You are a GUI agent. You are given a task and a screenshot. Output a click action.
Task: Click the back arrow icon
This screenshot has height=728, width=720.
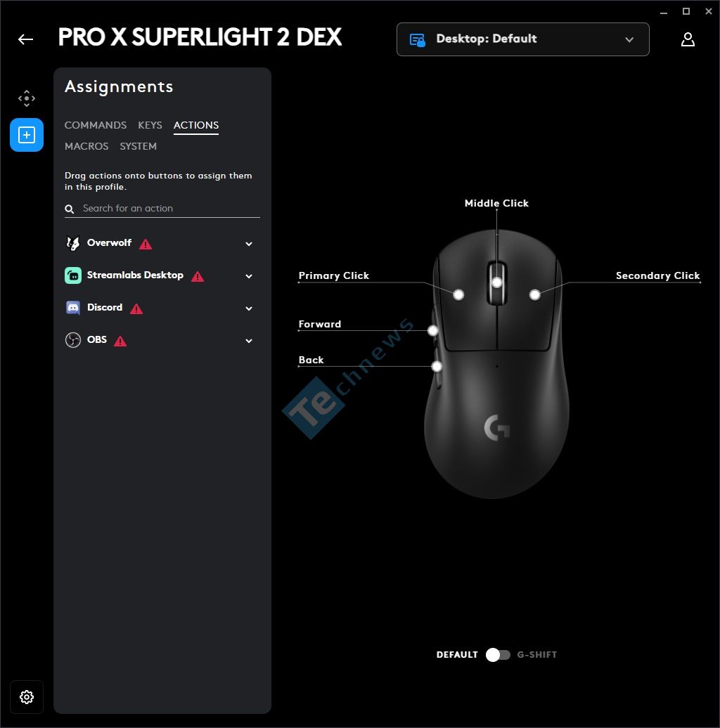coord(25,39)
